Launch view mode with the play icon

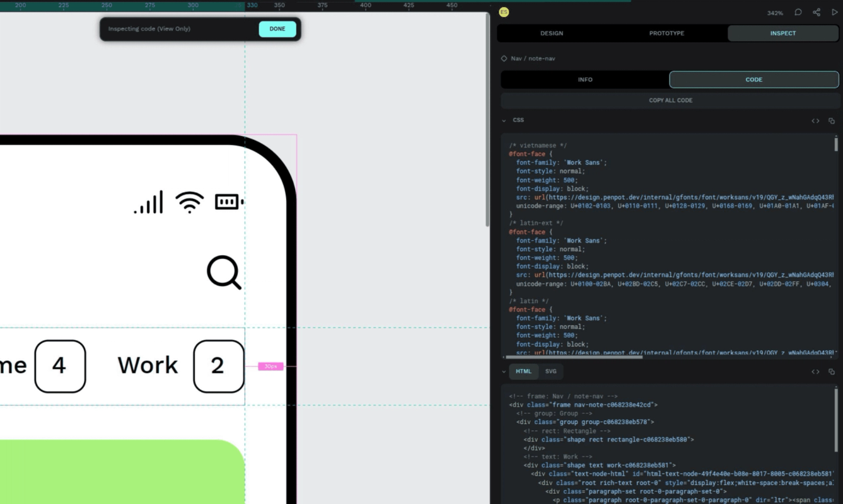[x=835, y=13]
